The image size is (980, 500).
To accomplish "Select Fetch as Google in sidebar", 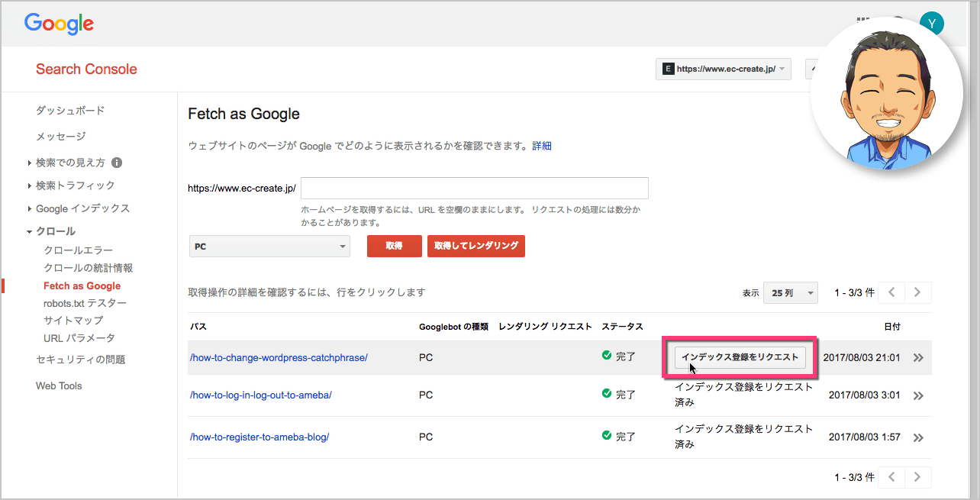I will 82,286.
